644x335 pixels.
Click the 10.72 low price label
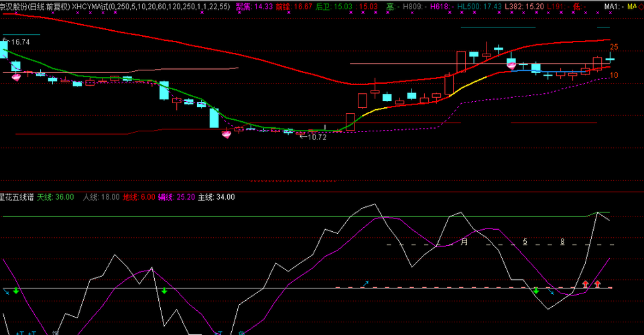317,137
